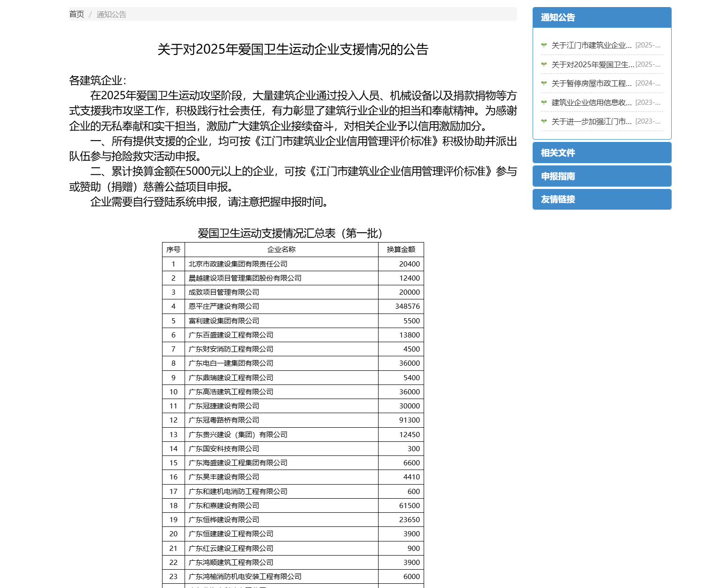This screenshot has width=728, height=588.
Task: Open the 建筑业企业信用信息收 notice link
Action: [x=591, y=102]
